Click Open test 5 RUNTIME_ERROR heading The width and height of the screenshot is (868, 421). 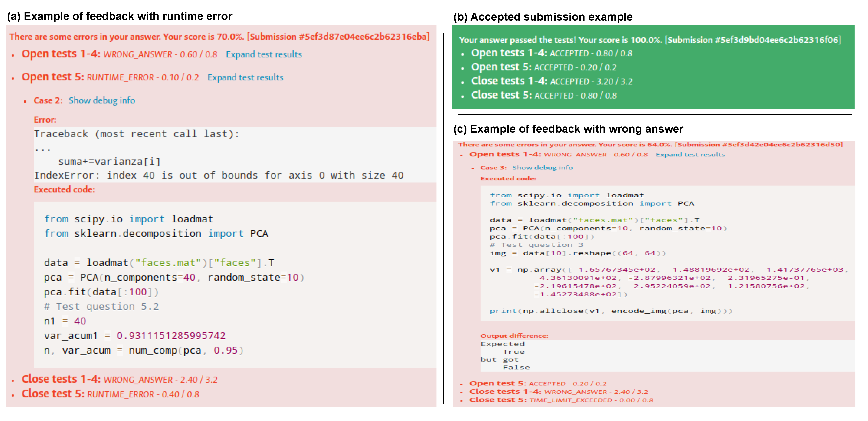coord(53,77)
